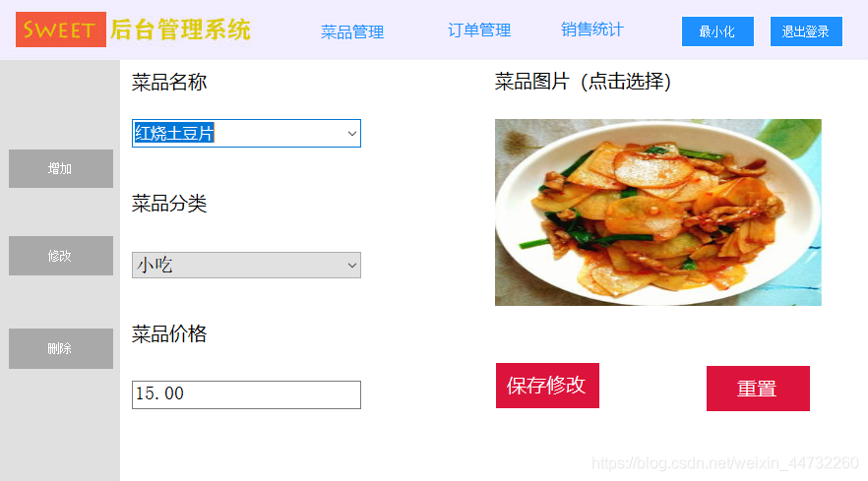Image resolution: width=868 pixels, height=481 pixels.
Task: Click the 最小化 button
Action: 717,31
